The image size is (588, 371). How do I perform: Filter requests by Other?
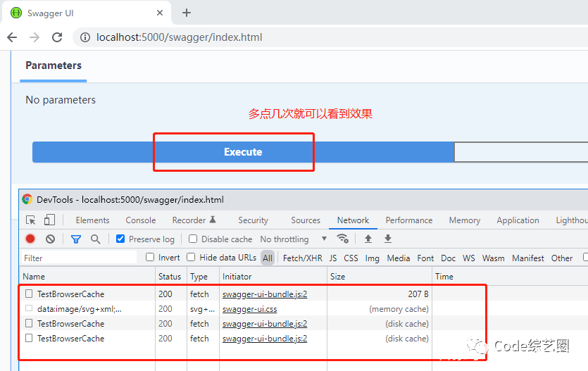pos(562,258)
